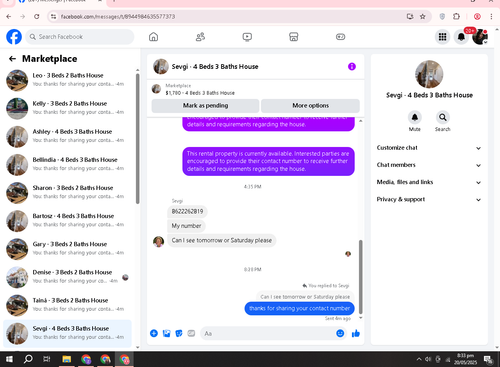Image resolution: width=500 pixels, height=367 pixels.
Task: Open the Friends tab icon
Action: pyautogui.click(x=200, y=37)
